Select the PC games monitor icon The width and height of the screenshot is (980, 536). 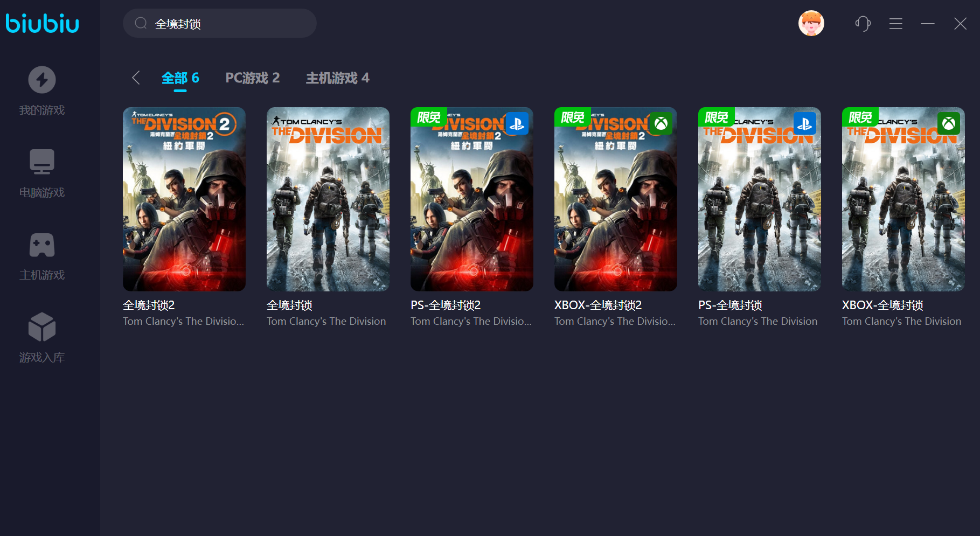(x=42, y=162)
